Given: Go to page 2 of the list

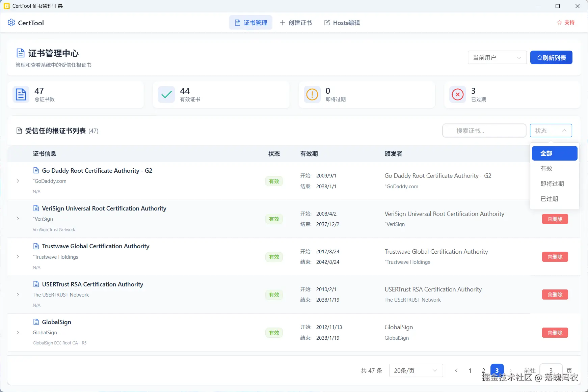Looking at the screenshot, I should pyautogui.click(x=483, y=370).
